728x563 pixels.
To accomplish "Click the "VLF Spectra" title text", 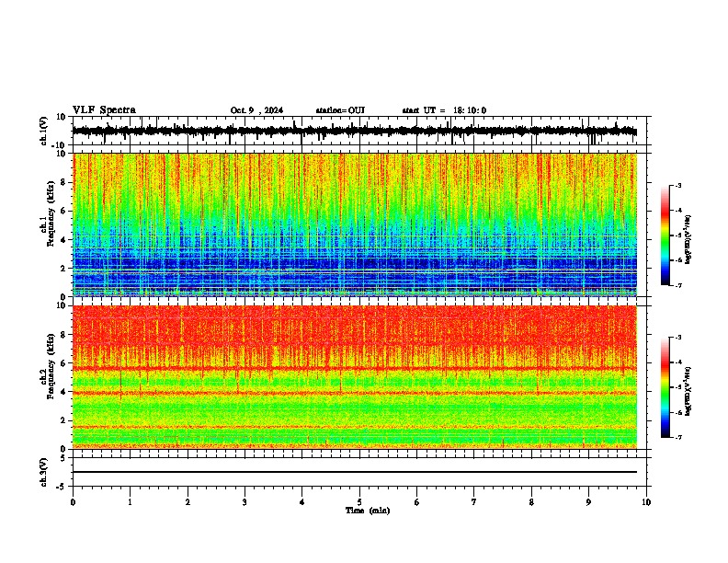I will click(x=104, y=109).
